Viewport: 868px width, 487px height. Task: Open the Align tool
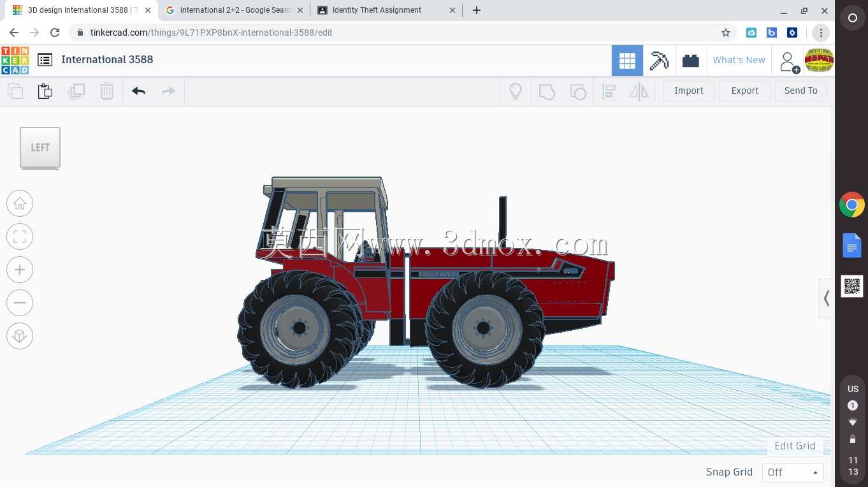coord(609,91)
